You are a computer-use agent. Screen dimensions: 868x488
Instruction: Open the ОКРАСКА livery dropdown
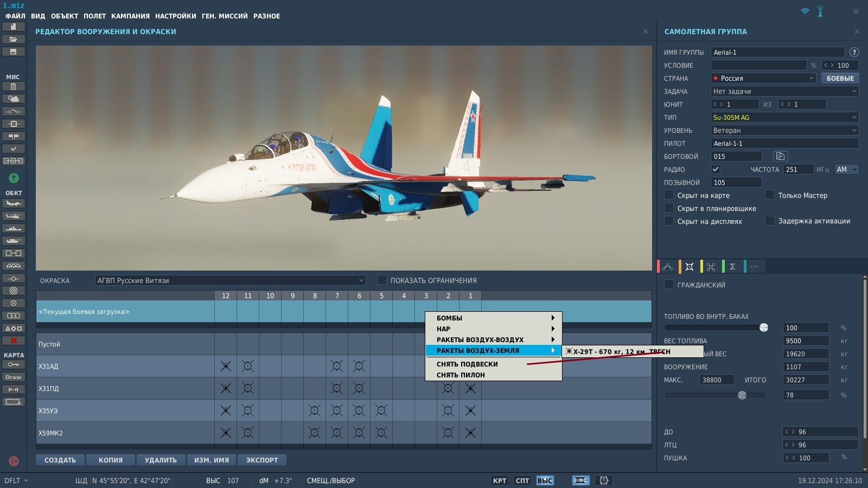pos(230,280)
